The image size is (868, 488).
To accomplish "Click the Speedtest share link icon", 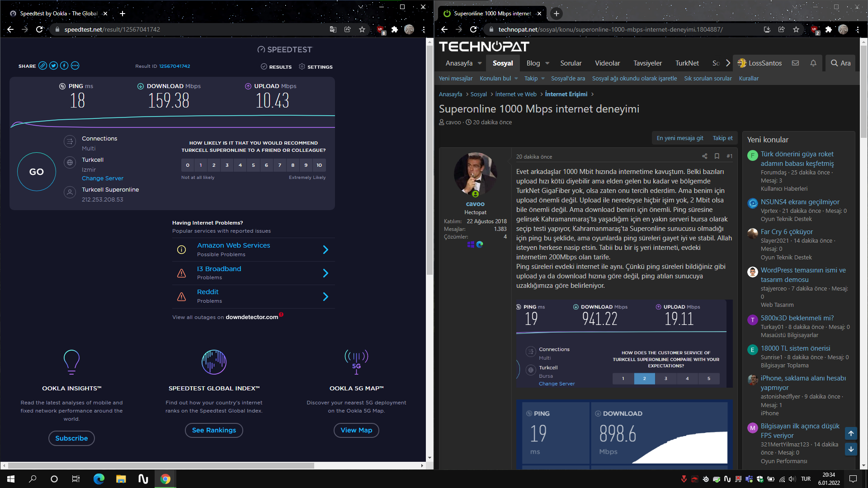I will tap(42, 66).
